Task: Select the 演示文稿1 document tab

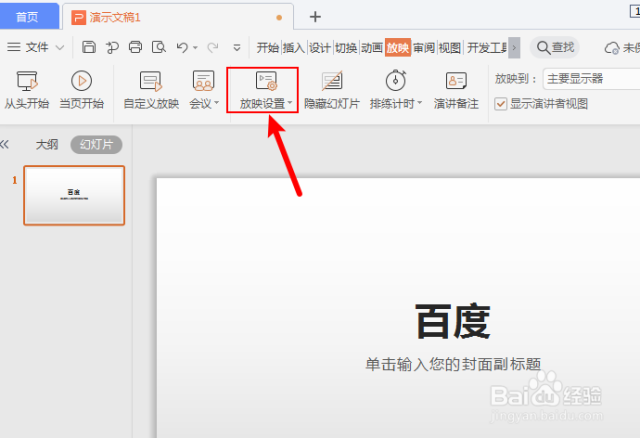Action: tap(178, 17)
